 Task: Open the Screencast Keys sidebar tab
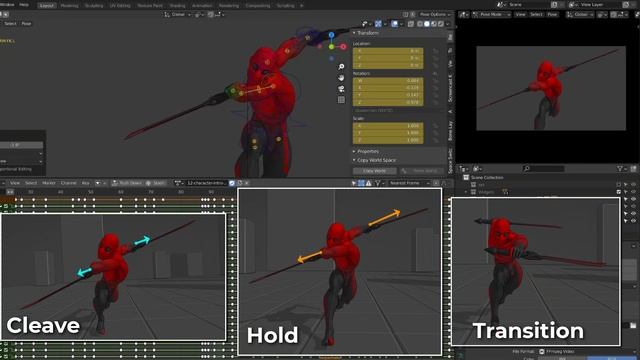point(450,88)
